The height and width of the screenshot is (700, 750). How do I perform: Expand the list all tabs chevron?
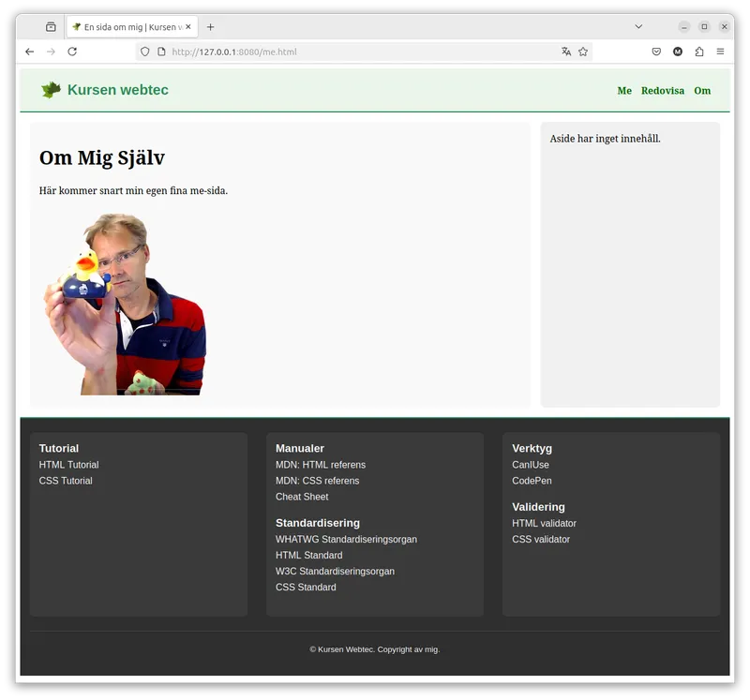point(638,27)
